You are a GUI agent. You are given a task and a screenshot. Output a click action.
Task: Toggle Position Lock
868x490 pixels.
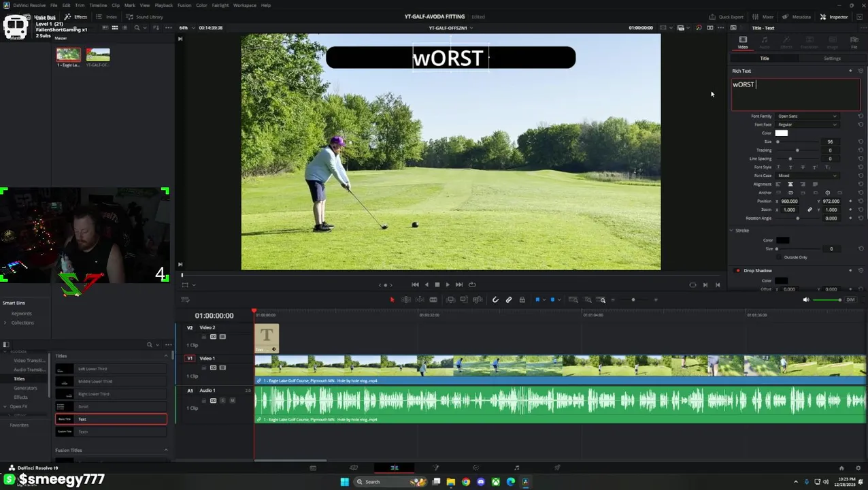522,300
